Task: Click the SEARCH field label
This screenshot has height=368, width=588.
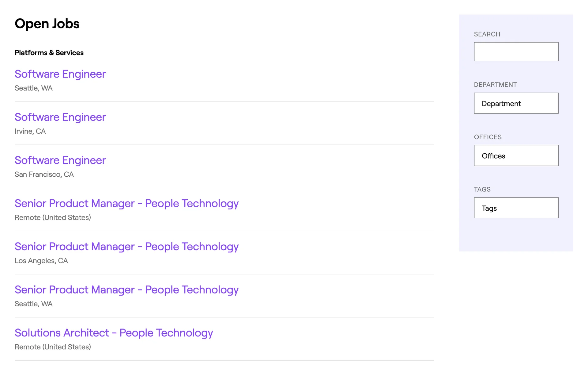Action: [487, 34]
